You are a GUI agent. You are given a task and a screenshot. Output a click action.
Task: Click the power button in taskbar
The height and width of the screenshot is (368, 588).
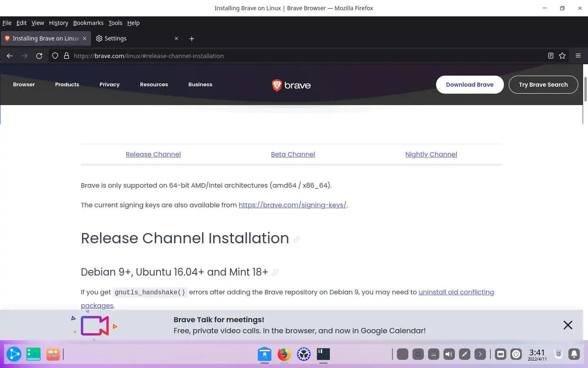(x=516, y=354)
